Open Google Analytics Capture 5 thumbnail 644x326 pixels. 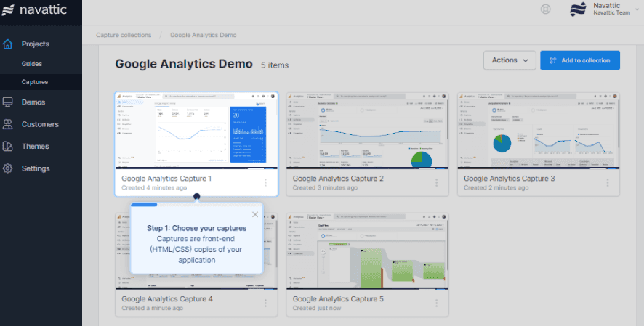point(367,251)
